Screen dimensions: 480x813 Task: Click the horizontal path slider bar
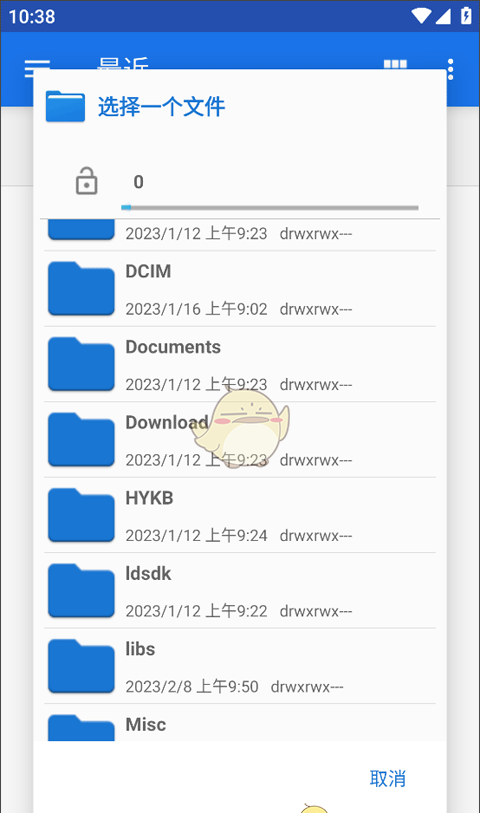[270, 208]
